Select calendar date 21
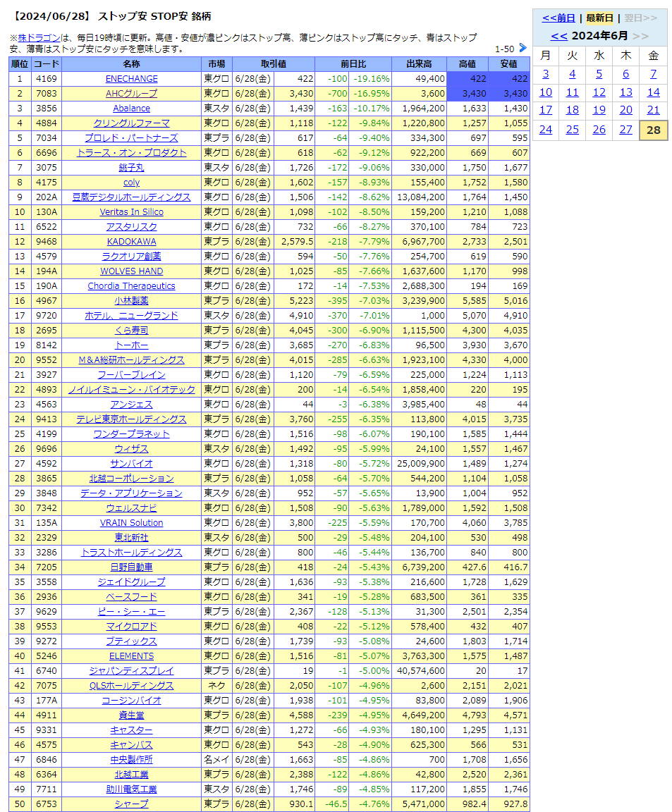 click(x=654, y=110)
